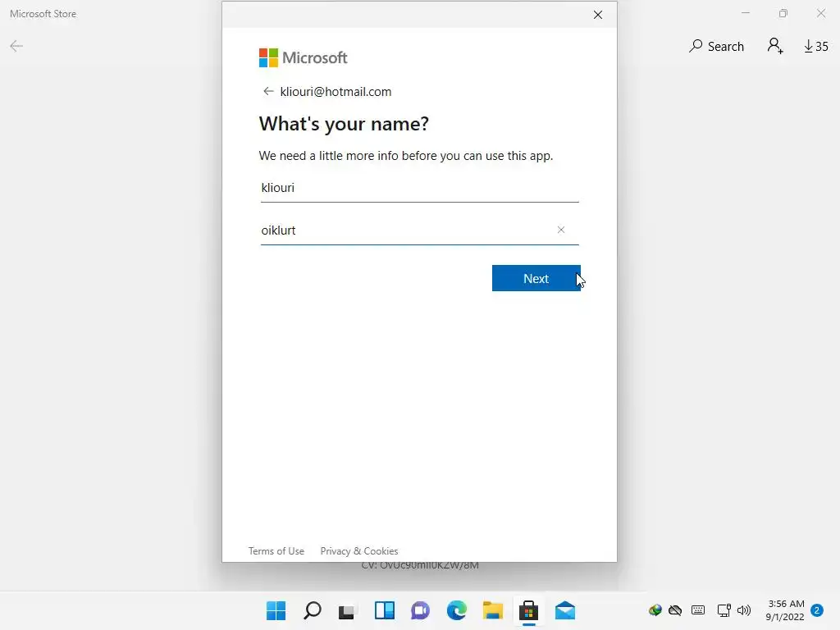This screenshot has height=630, width=840.
Task: Click the Microsoft logo in dialog
Action: (304, 58)
